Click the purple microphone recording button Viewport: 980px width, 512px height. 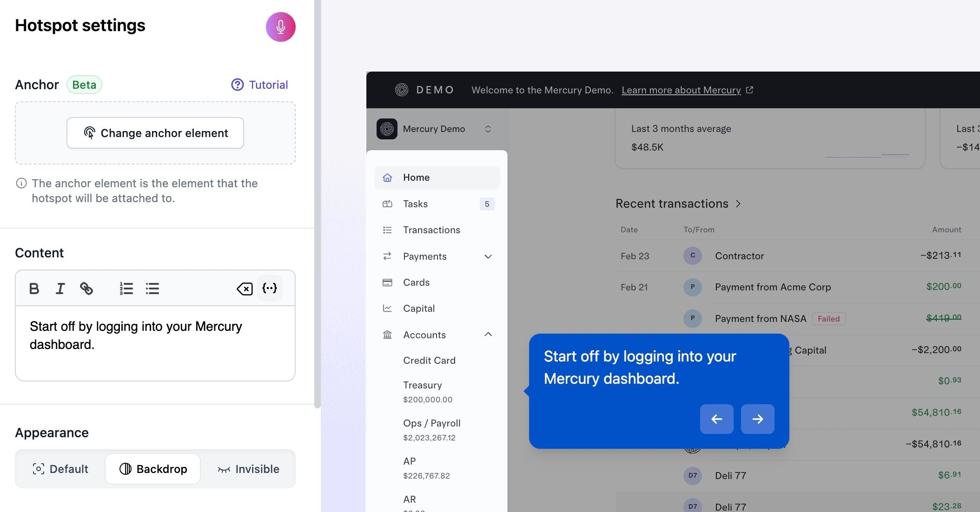(x=280, y=27)
